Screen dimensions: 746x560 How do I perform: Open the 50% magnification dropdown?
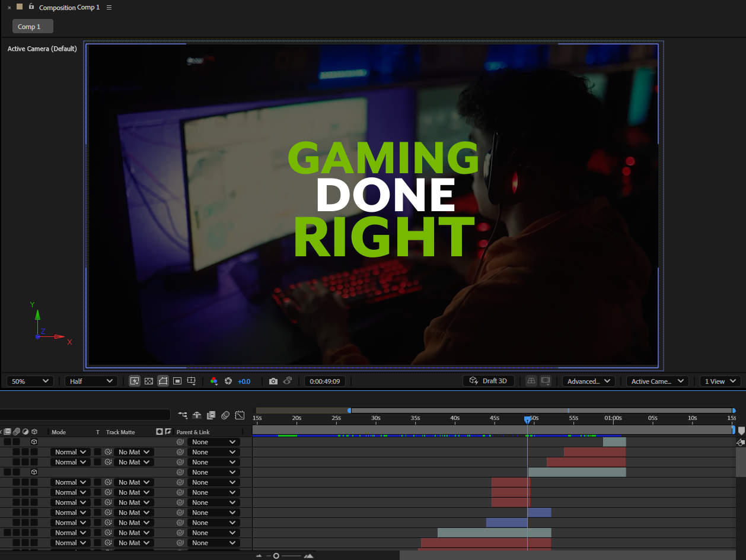click(x=30, y=381)
